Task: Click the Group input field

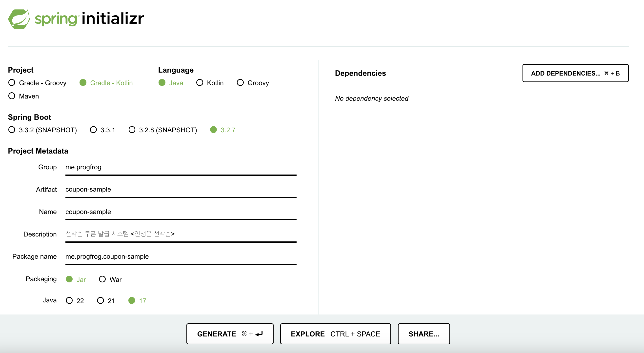Action: pyautogui.click(x=181, y=167)
